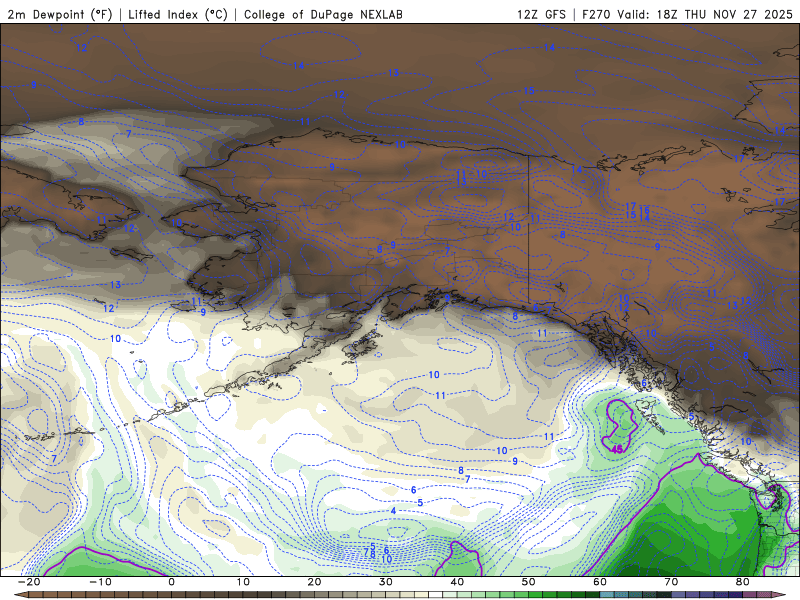800x600 pixels.
Task: Click the "Lifted Index (°C)" title label
Action: pos(178,14)
